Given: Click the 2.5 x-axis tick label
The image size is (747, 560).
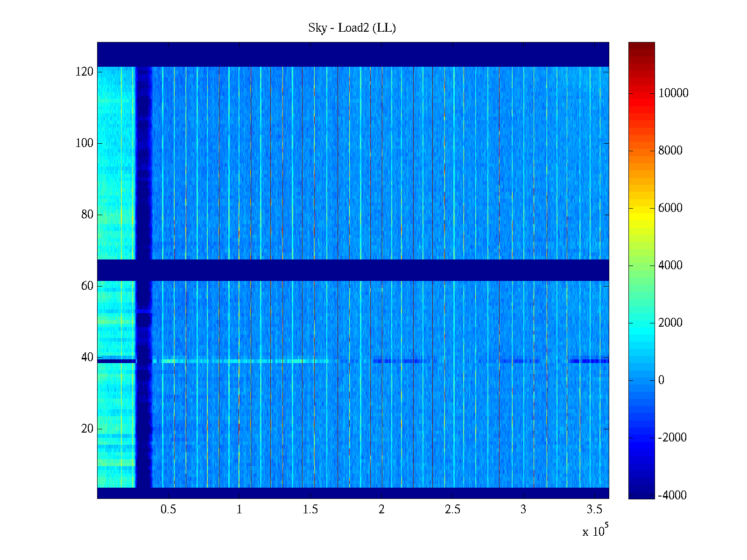Looking at the screenshot, I should coord(452,510).
